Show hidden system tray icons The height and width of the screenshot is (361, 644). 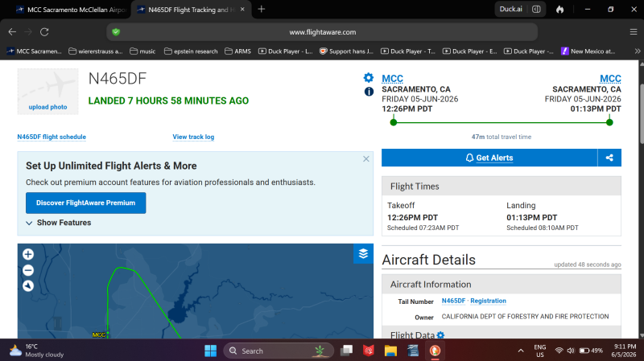[521, 351]
